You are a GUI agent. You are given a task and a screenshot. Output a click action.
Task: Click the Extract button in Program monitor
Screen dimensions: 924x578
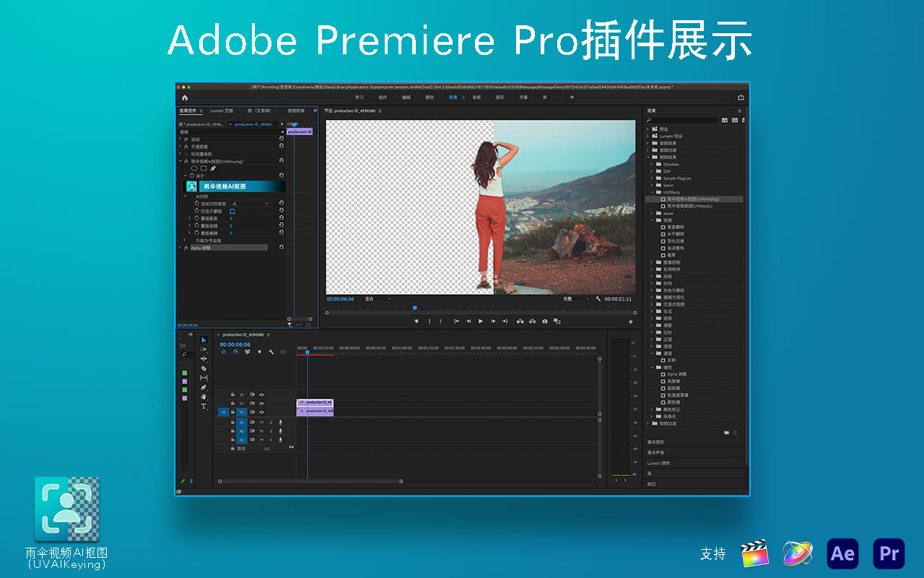click(x=532, y=322)
